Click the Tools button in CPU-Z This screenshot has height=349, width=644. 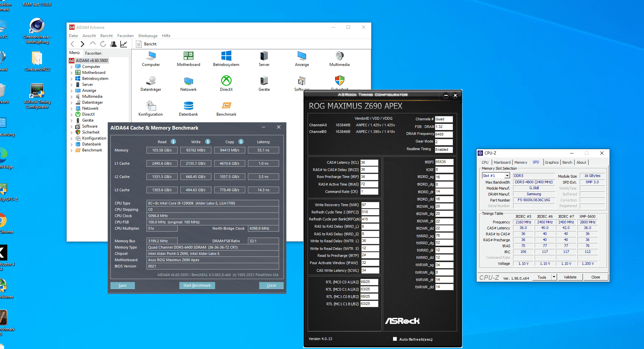542,277
